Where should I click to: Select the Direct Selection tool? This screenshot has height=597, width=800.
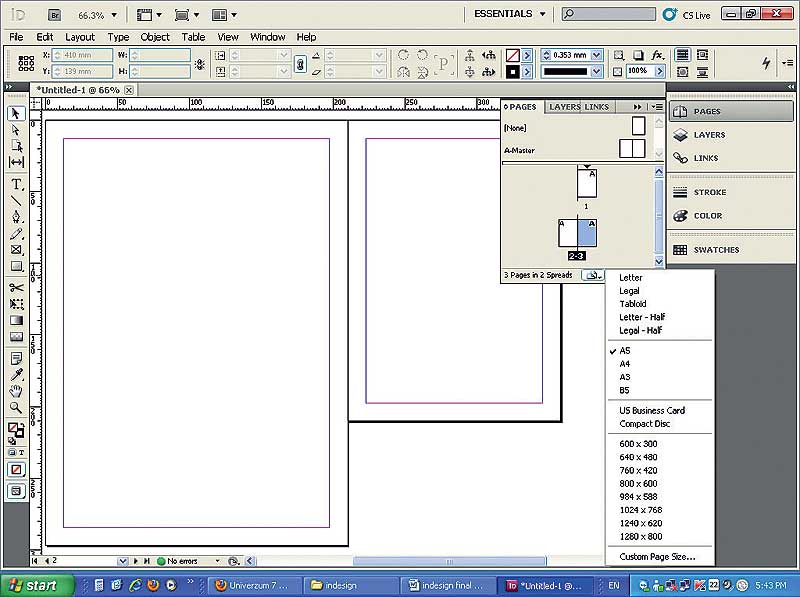click(16, 130)
